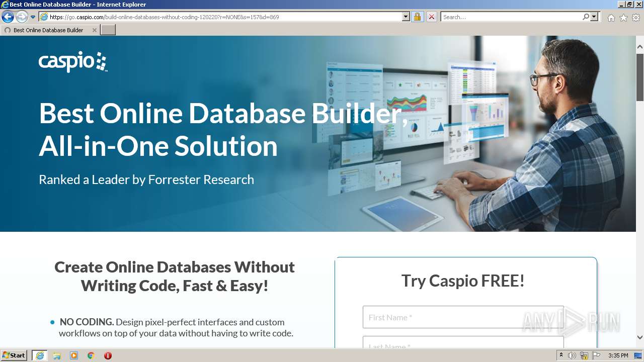The width and height of the screenshot is (644, 362).
Task: Click the page scrollbar down arrow
Action: (x=640, y=337)
